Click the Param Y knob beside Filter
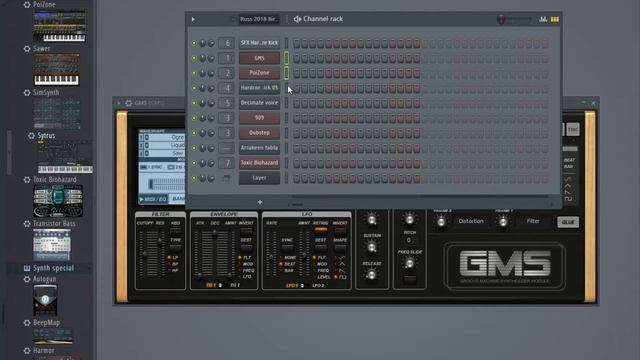The image size is (640, 360). [503, 222]
